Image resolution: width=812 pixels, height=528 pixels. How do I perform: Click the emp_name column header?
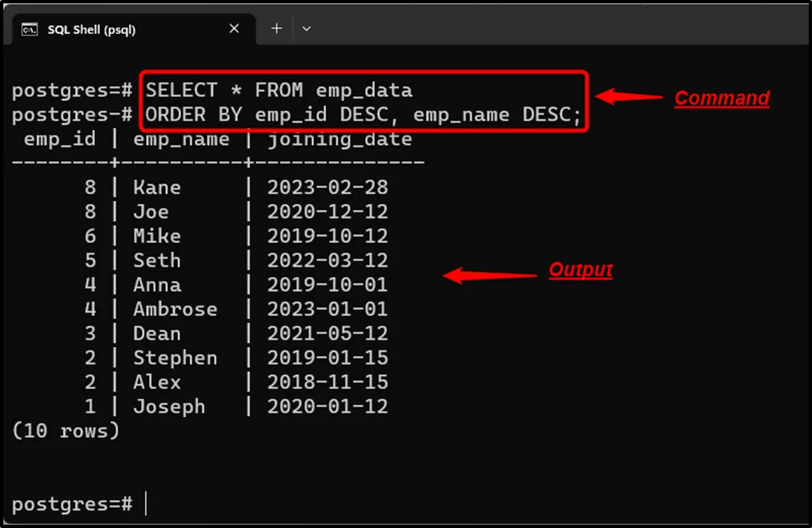coord(181,139)
